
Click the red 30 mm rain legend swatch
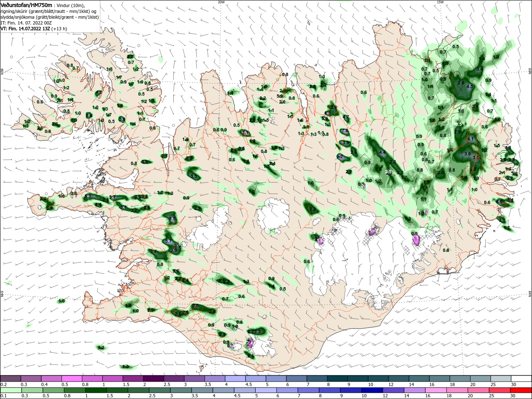tap(522, 390)
